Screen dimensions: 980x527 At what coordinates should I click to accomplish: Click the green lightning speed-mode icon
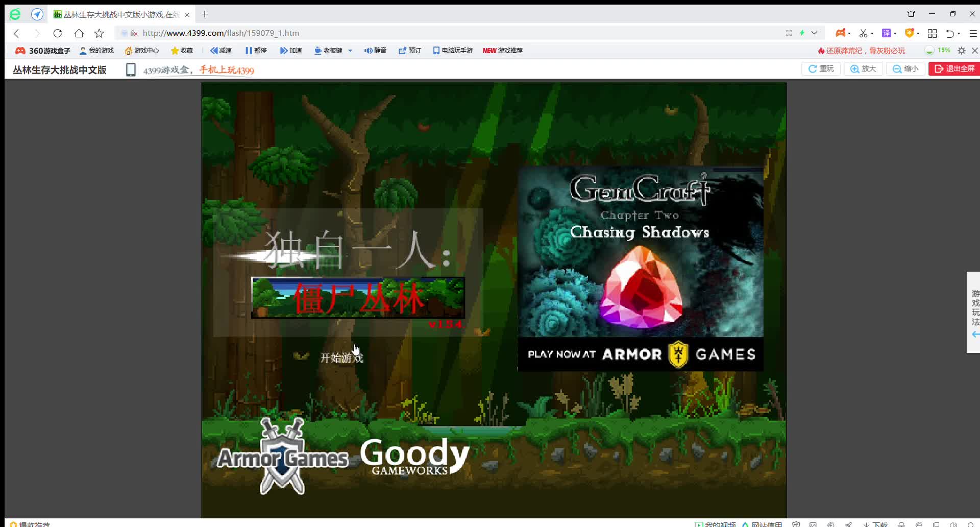pos(802,33)
